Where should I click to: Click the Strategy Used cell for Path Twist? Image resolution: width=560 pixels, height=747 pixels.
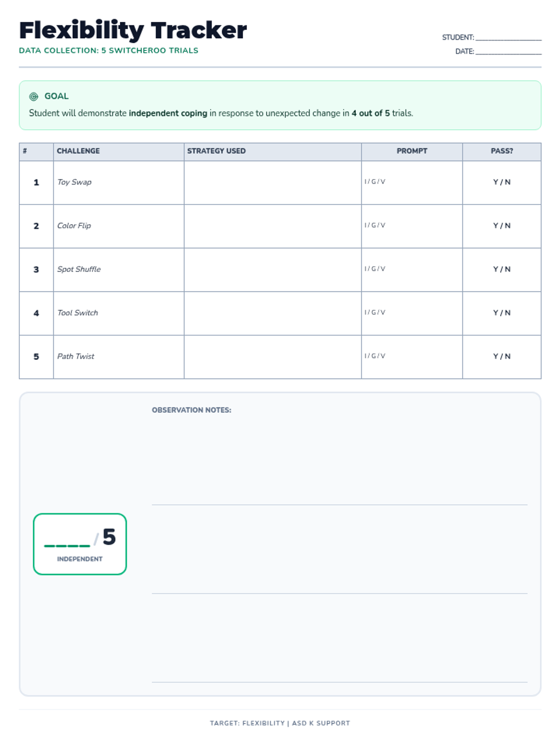click(x=273, y=357)
